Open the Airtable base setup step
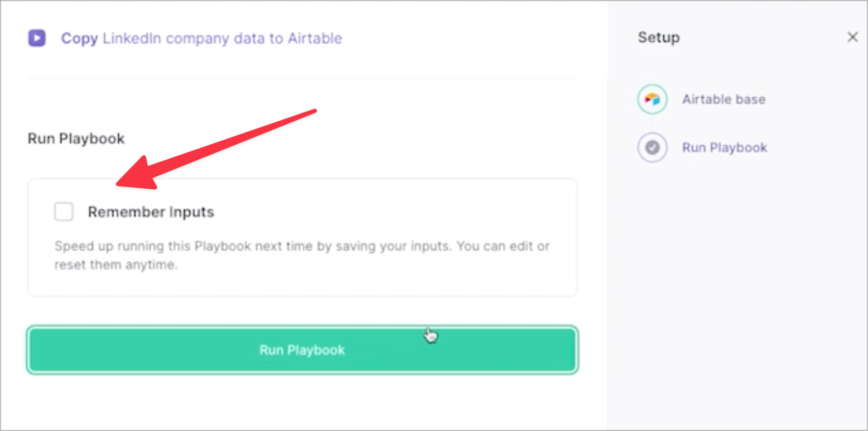Screen dimensions: 868x431 724,99
